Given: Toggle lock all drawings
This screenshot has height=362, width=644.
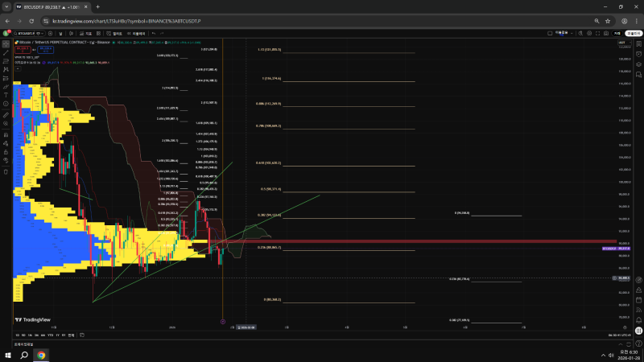Looking at the screenshot, I should (x=6, y=152).
